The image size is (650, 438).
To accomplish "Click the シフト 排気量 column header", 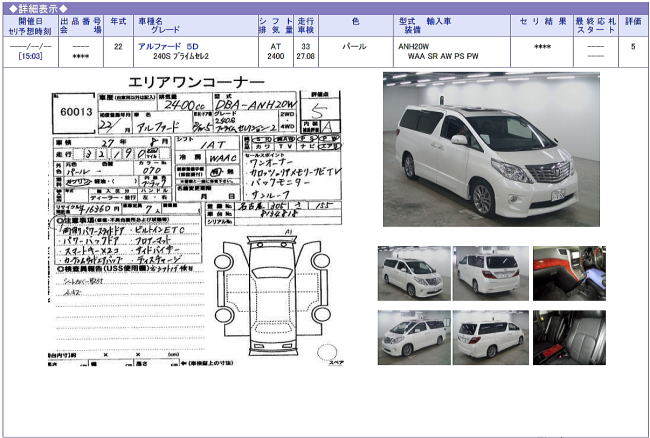I will 276,26.
